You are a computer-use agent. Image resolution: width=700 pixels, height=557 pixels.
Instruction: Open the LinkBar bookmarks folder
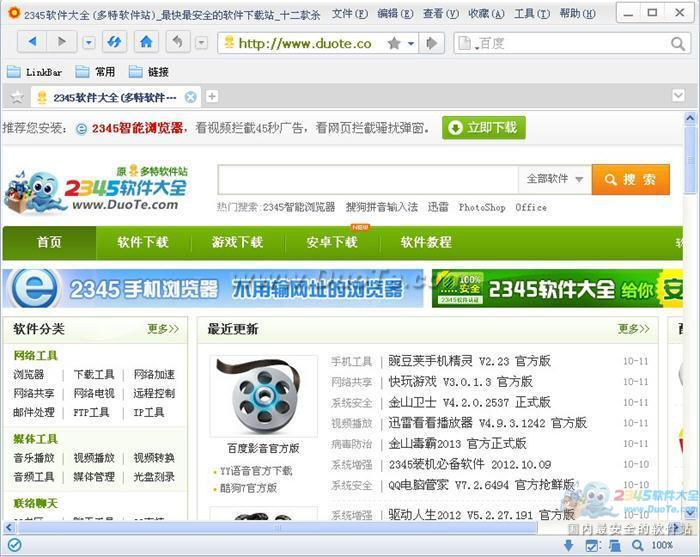34,72
